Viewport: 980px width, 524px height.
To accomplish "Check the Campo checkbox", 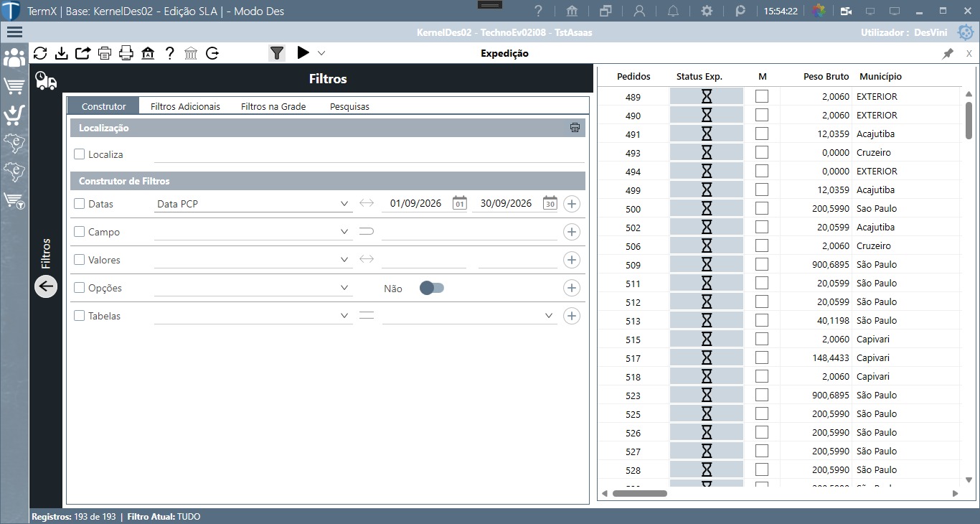I will pyautogui.click(x=80, y=232).
